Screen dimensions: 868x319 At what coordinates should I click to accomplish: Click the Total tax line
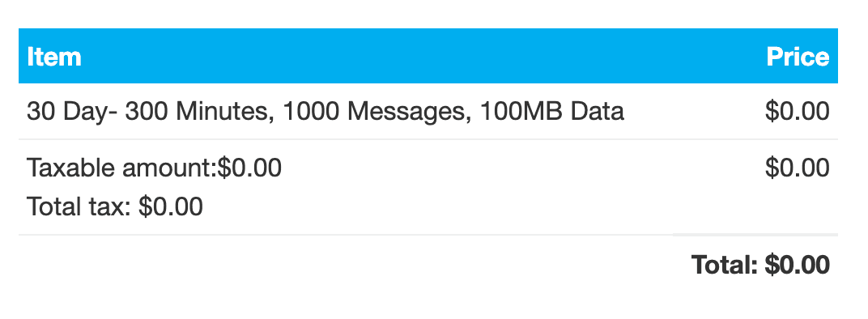115,206
